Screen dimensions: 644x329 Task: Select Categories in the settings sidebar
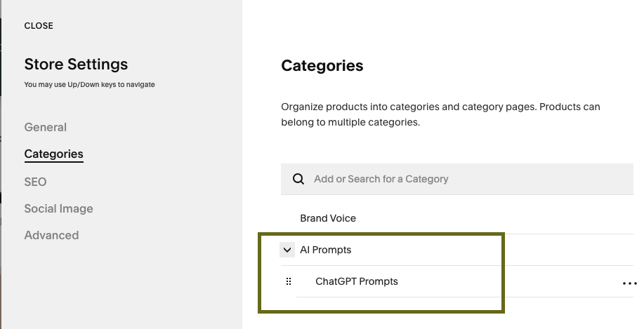pyautogui.click(x=54, y=154)
